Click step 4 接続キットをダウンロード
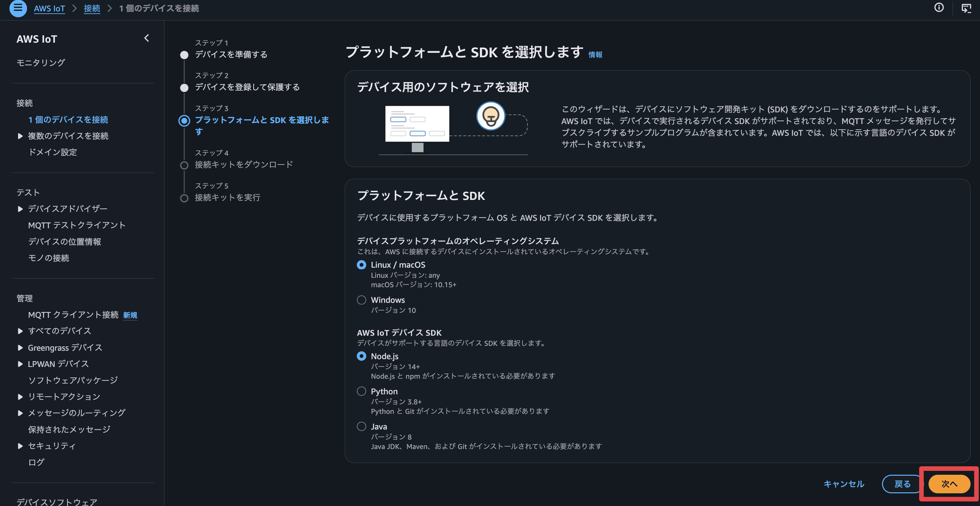980x506 pixels. (244, 165)
